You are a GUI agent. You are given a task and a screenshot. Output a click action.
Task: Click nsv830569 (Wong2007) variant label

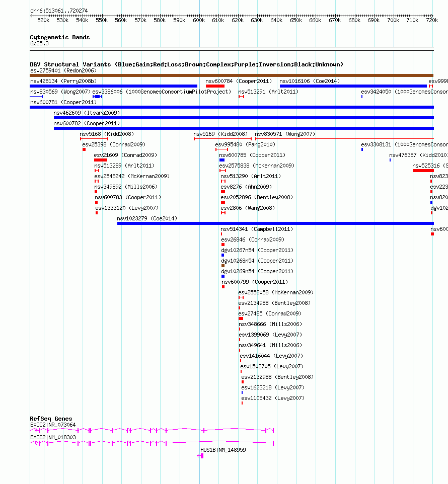pyautogui.click(x=60, y=92)
